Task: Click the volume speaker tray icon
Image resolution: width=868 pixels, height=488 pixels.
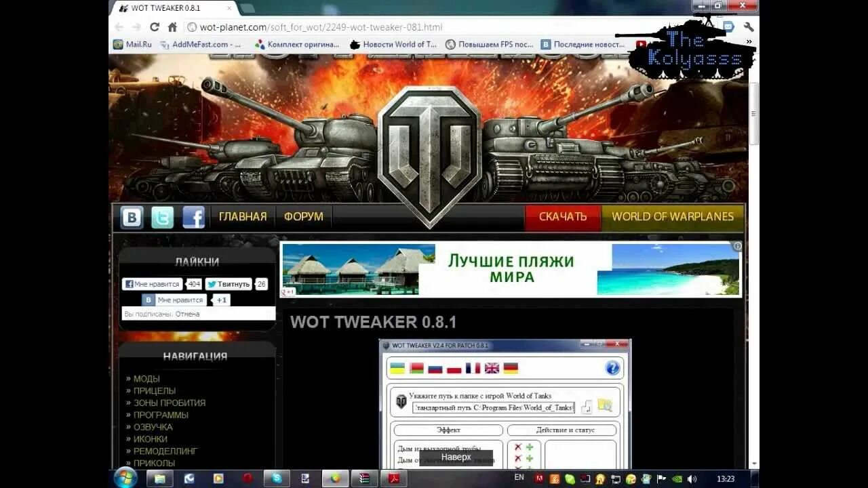Action: click(x=692, y=479)
